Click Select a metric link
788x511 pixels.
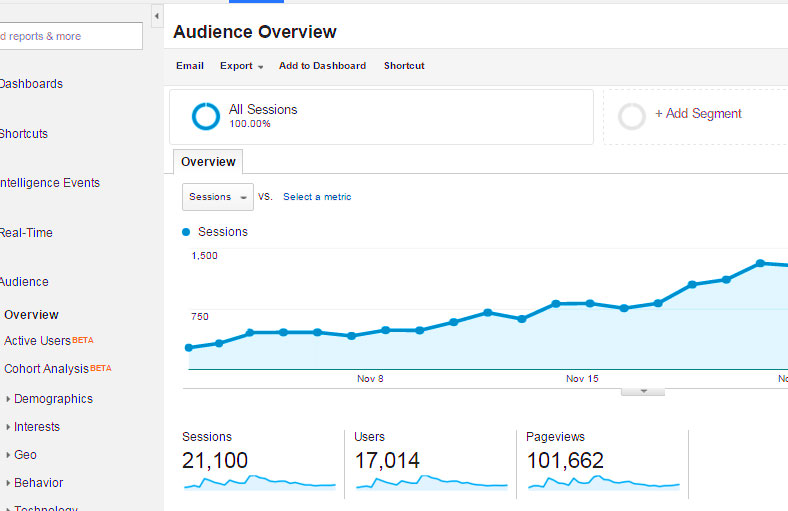(317, 197)
